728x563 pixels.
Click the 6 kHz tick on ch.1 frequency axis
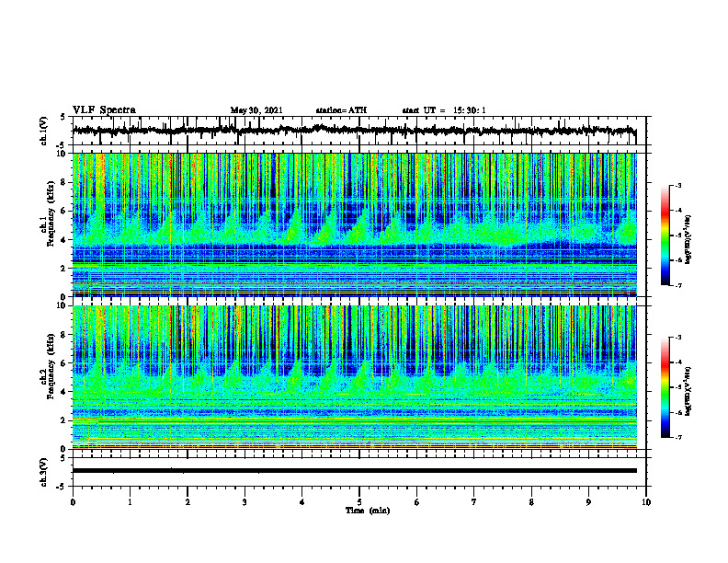tap(64, 212)
